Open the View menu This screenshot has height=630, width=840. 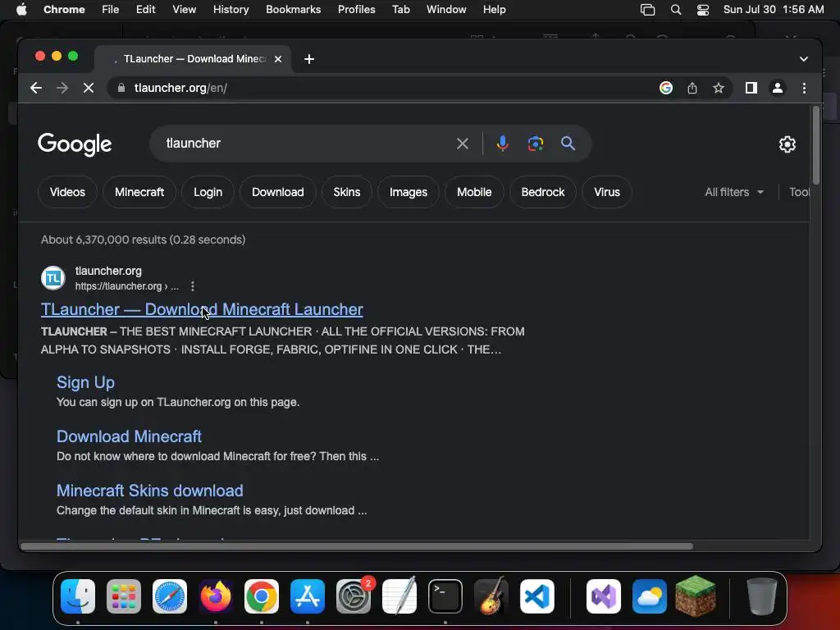184,10
